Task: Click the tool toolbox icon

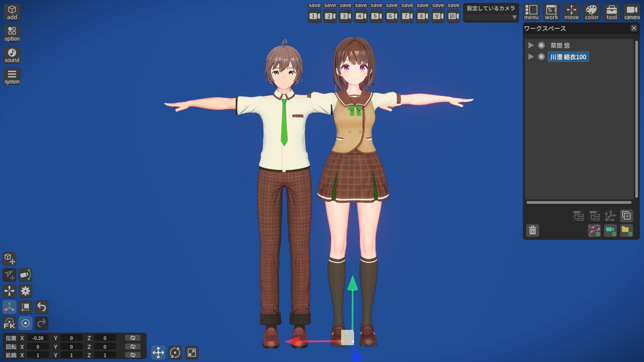Action: click(611, 12)
